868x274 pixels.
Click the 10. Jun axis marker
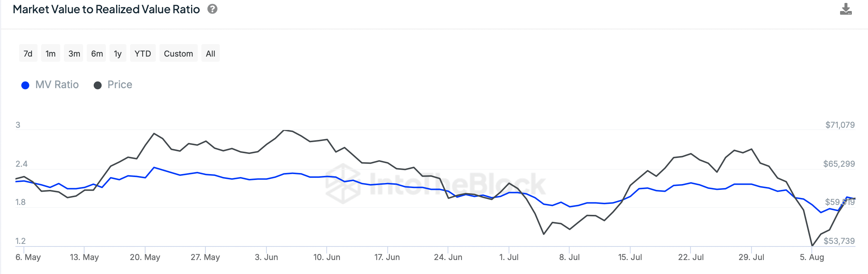(x=327, y=257)
